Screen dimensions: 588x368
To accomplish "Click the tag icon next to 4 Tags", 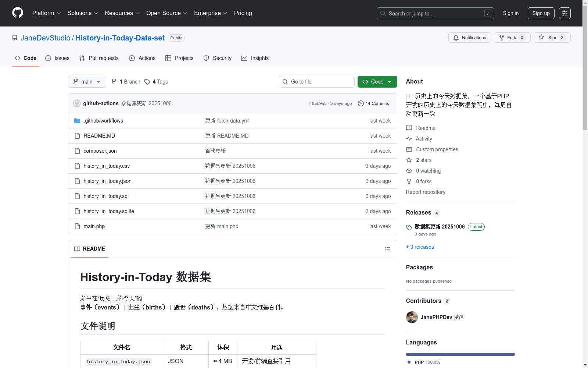I will click(147, 82).
